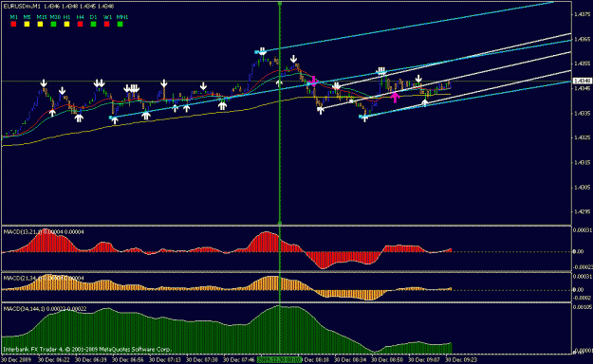Viewport: 593px width, 364px height.
Task: Click the 1.4305 price axis label
Action: [582, 187]
